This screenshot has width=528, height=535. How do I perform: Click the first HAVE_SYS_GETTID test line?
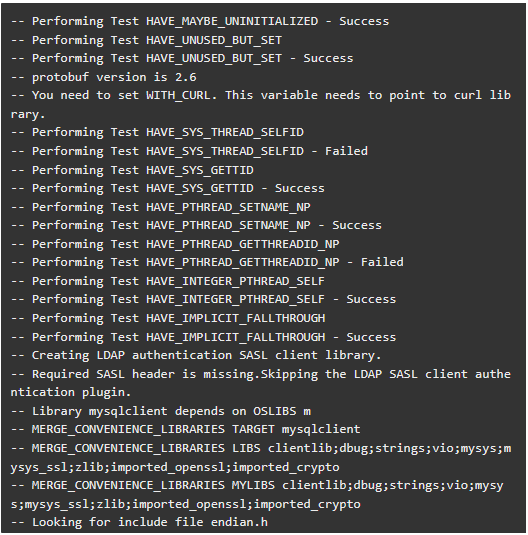(132, 170)
